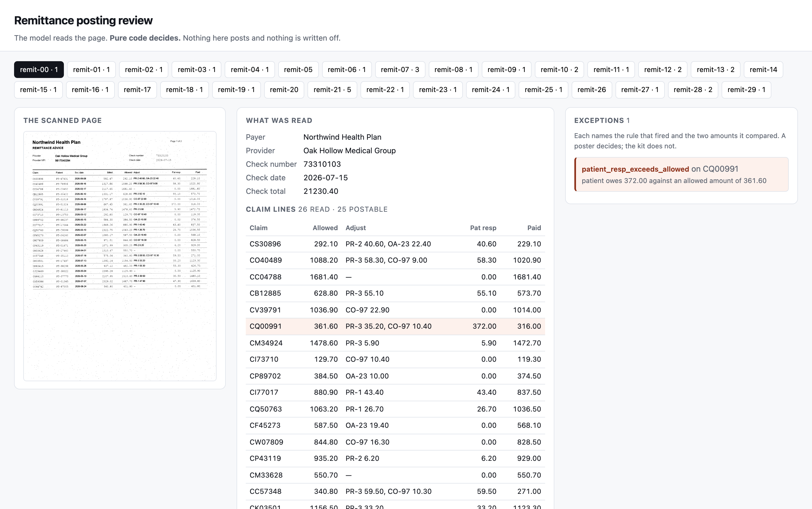The image size is (812, 509).
Task: Click the Allowed column header
Action: coord(325,228)
